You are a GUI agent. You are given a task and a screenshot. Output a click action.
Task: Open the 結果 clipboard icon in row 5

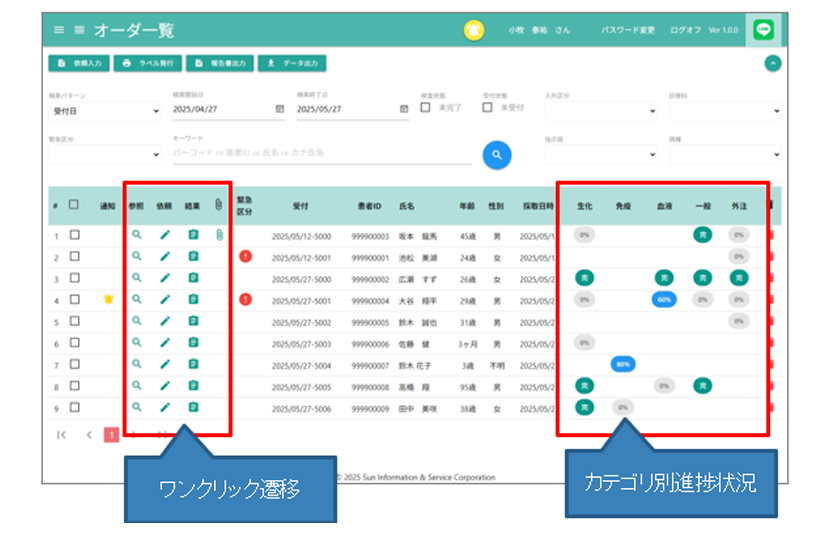(x=193, y=321)
